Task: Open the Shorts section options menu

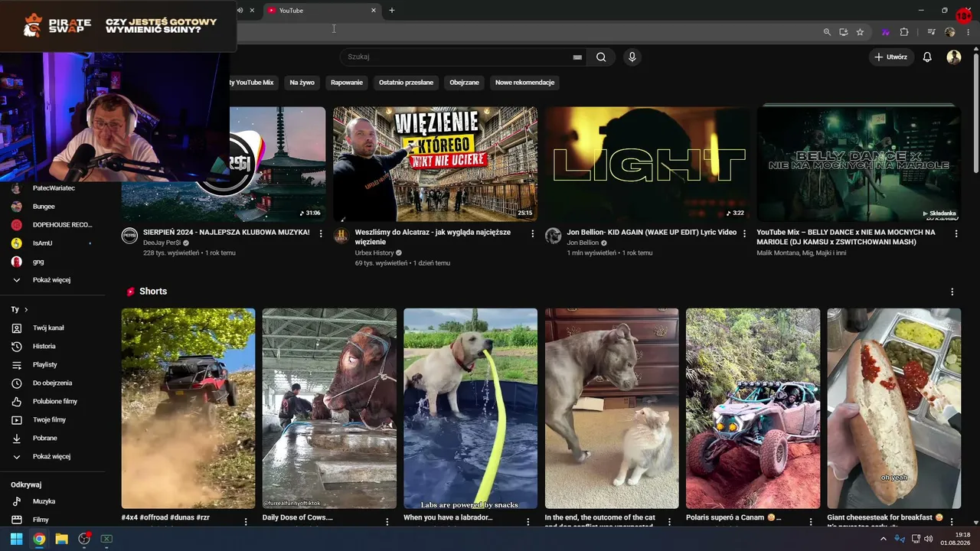Action: pos(952,292)
